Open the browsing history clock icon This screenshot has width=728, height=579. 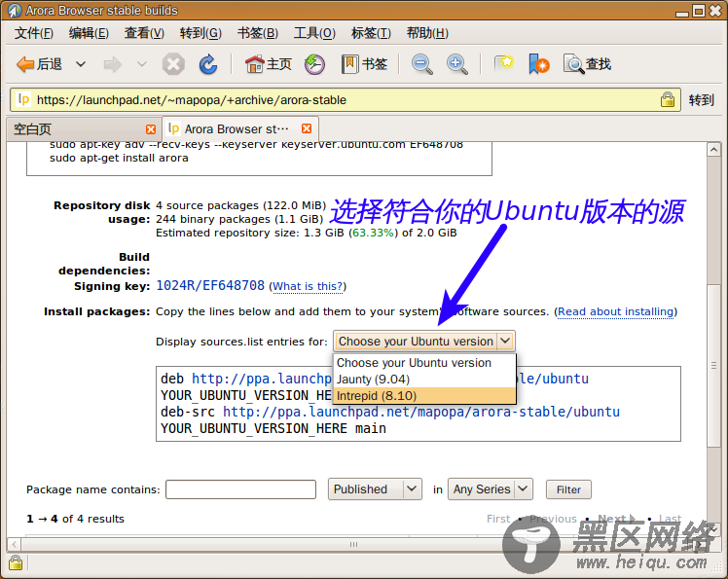(x=314, y=64)
